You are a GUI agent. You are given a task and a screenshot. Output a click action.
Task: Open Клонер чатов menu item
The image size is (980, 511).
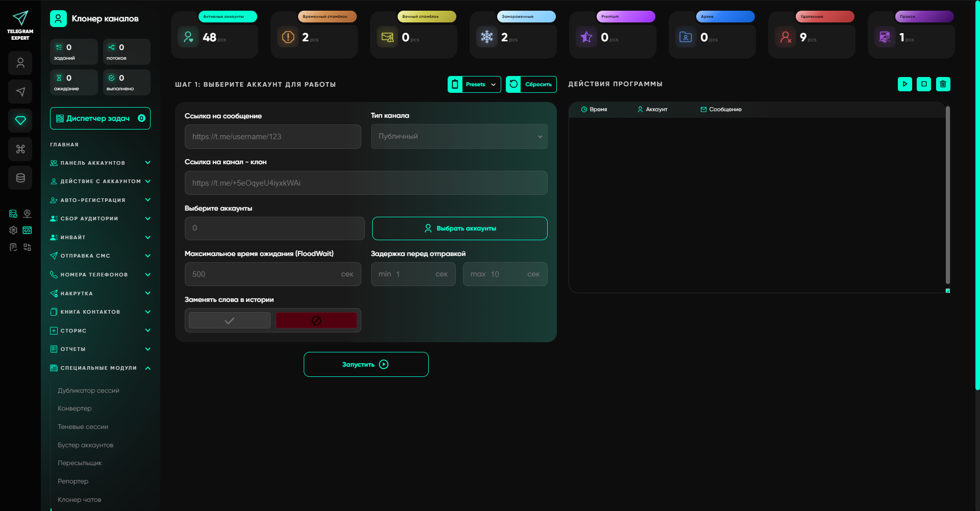click(x=80, y=500)
